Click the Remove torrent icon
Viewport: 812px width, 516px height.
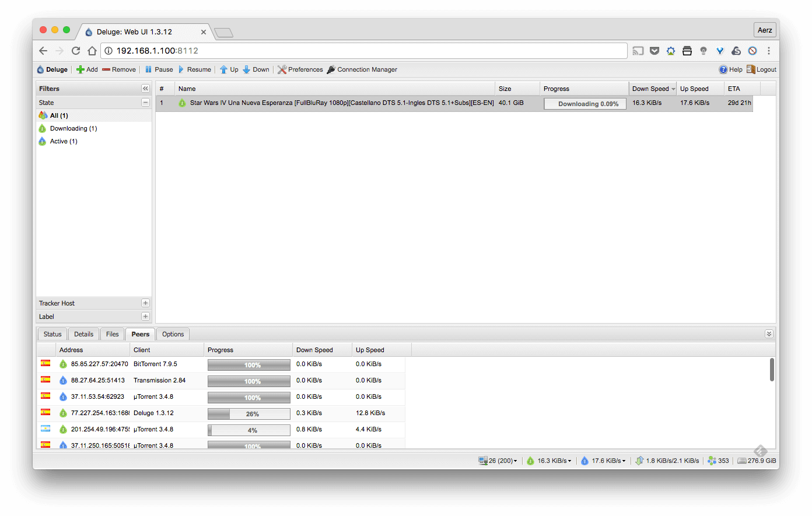coord(106,69)
